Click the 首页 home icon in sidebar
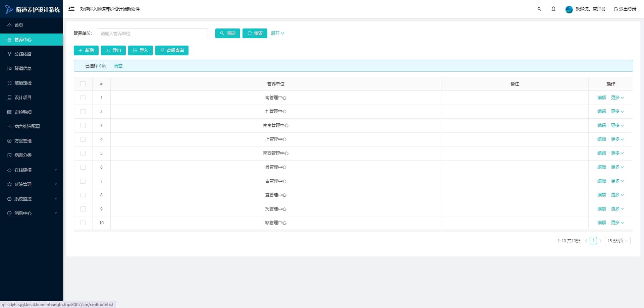The width and height of the screenshot is (644, 308). [9, 25]
